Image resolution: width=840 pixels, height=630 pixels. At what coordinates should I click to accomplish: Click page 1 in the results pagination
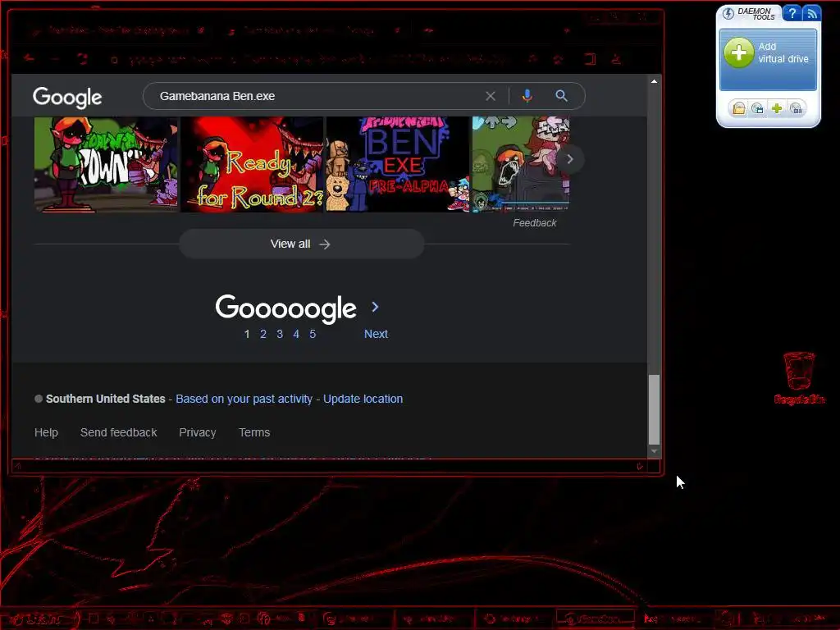click(247, 335)
